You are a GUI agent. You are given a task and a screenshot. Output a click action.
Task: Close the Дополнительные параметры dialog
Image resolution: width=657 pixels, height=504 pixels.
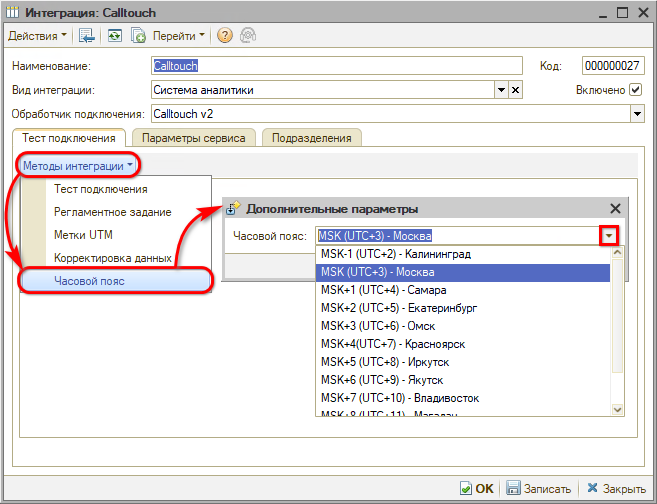[x=615, y=209]
